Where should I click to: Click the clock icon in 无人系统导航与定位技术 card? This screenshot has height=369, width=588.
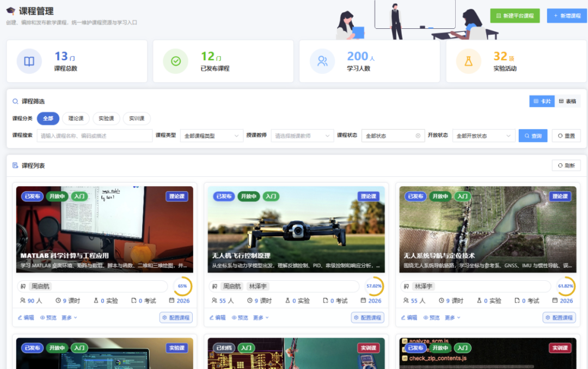pyautogui.click(x=442, y=301)
